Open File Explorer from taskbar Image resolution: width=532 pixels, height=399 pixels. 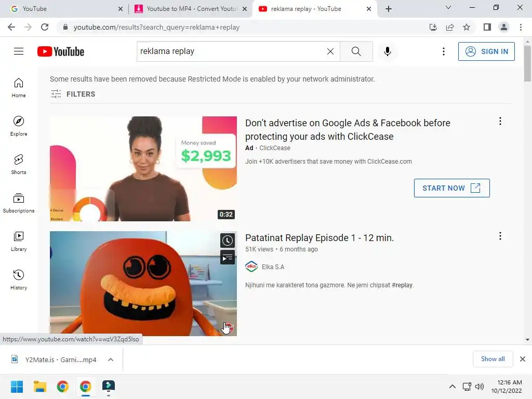[x=39, y=387]
